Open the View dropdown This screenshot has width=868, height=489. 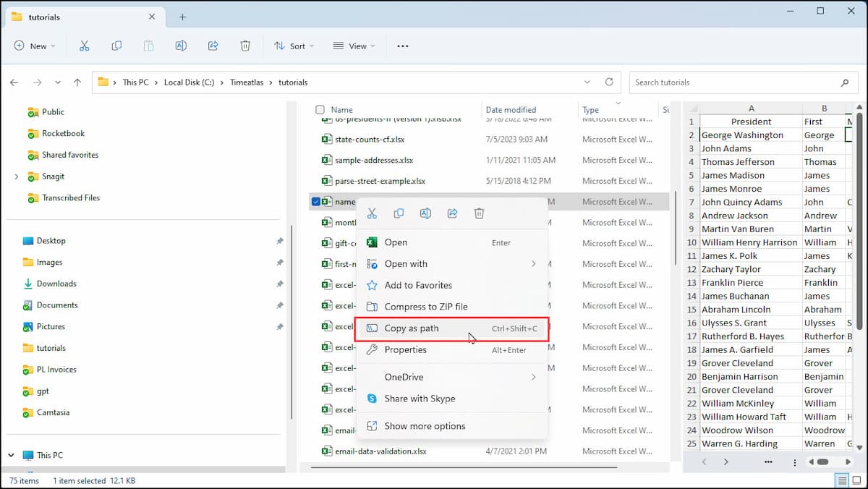(x=353, y=46)
